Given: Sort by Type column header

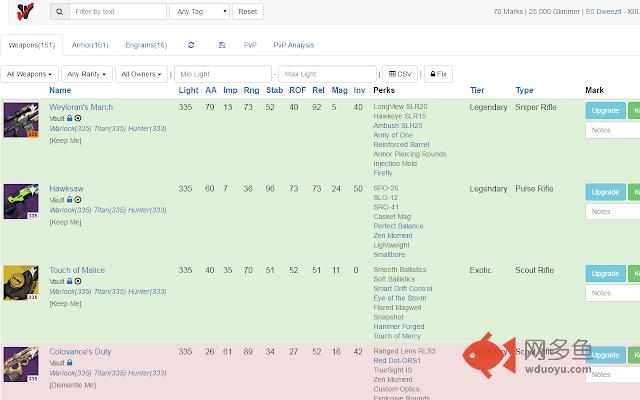Looking at the screenshot, I should click(x=524, y=90).
